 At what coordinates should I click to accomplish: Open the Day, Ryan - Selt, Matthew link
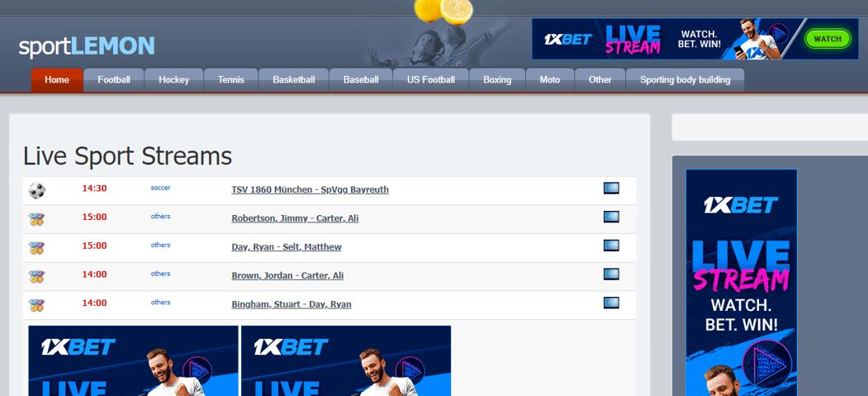[286, 247]
